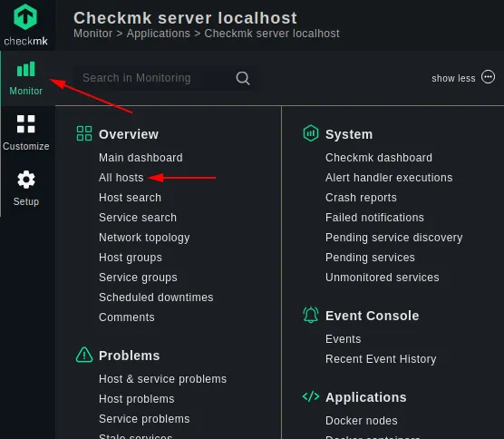Viewport: 504px width, 439px height.
Task: Click the show less ellipsis icon
Action: click(488, 77)
